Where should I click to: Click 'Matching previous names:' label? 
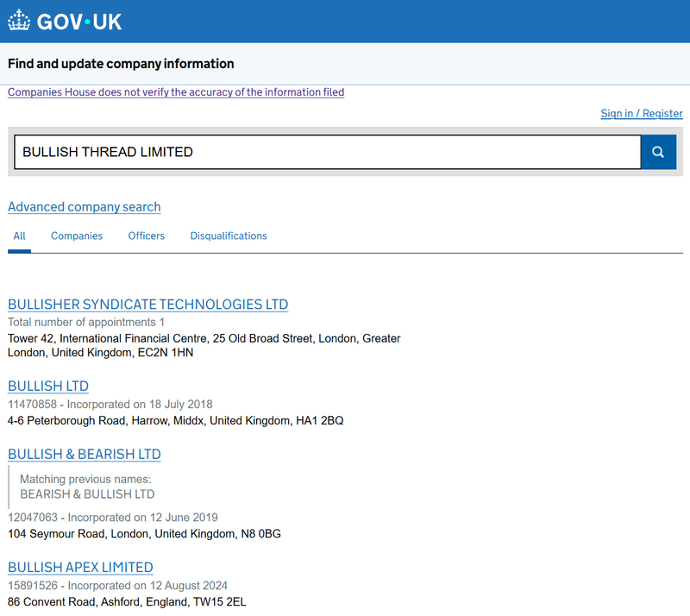(85, 479)
